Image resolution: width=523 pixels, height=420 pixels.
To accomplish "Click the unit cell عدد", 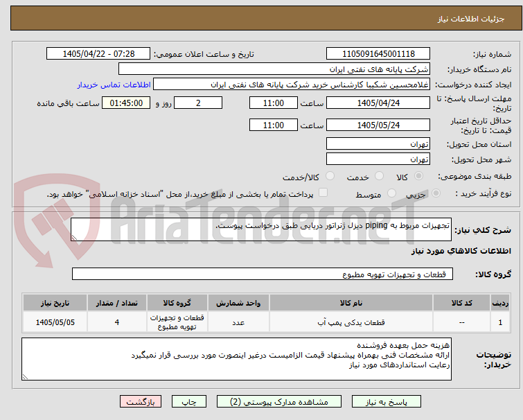I will click(x=238, y=322).
